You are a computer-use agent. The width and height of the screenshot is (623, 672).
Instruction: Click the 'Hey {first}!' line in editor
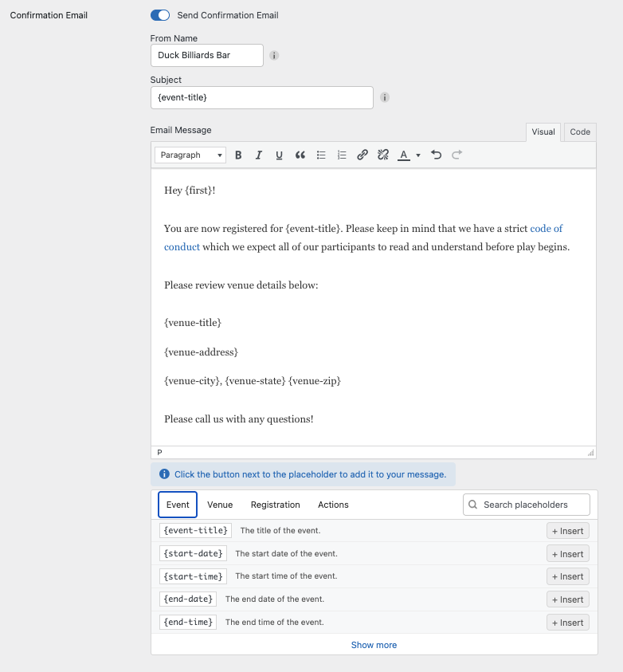[x=190, y=191]
